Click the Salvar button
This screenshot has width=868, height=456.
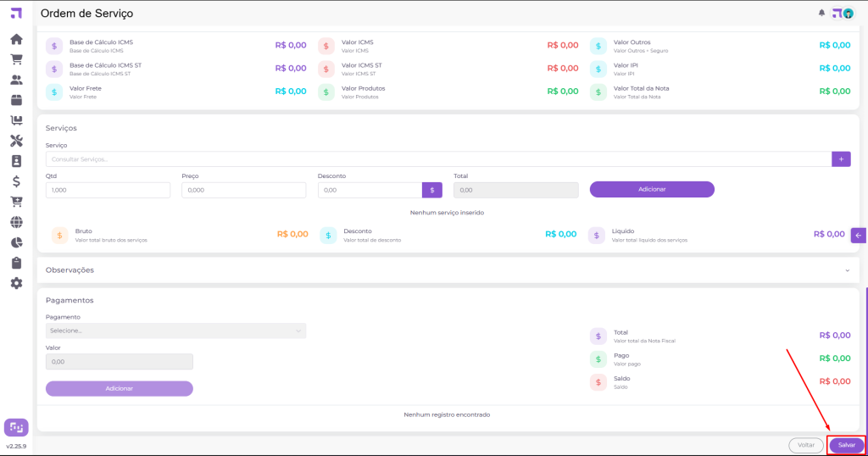pyautogui.click(x=847, y=445)
